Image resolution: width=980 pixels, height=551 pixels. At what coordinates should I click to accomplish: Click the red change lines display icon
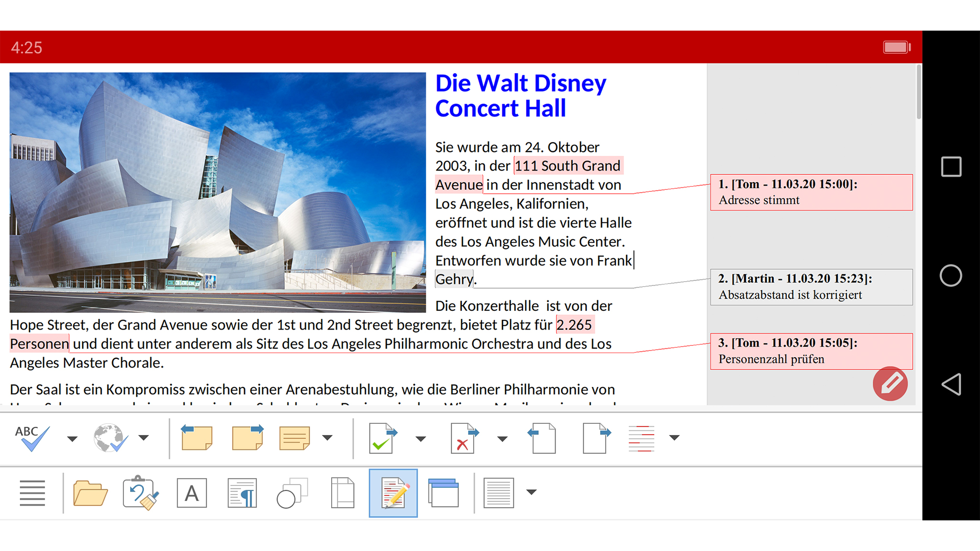[641, 438]
